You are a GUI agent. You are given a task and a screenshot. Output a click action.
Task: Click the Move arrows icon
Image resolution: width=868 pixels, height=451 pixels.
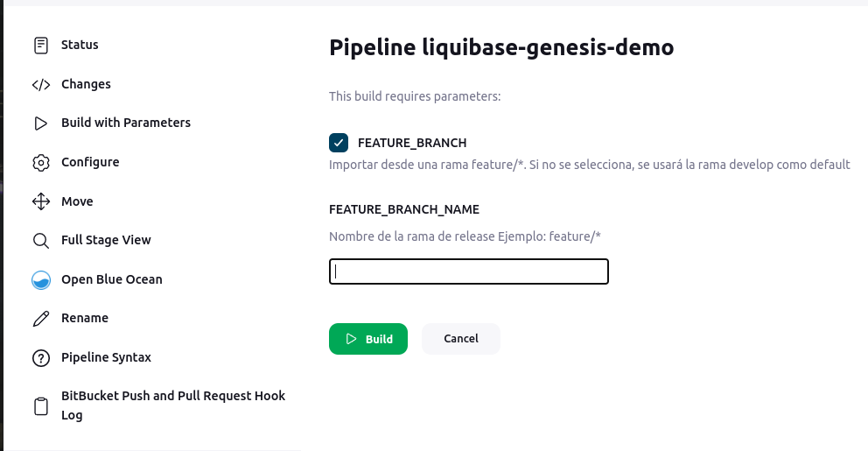[x=41, y=201]
